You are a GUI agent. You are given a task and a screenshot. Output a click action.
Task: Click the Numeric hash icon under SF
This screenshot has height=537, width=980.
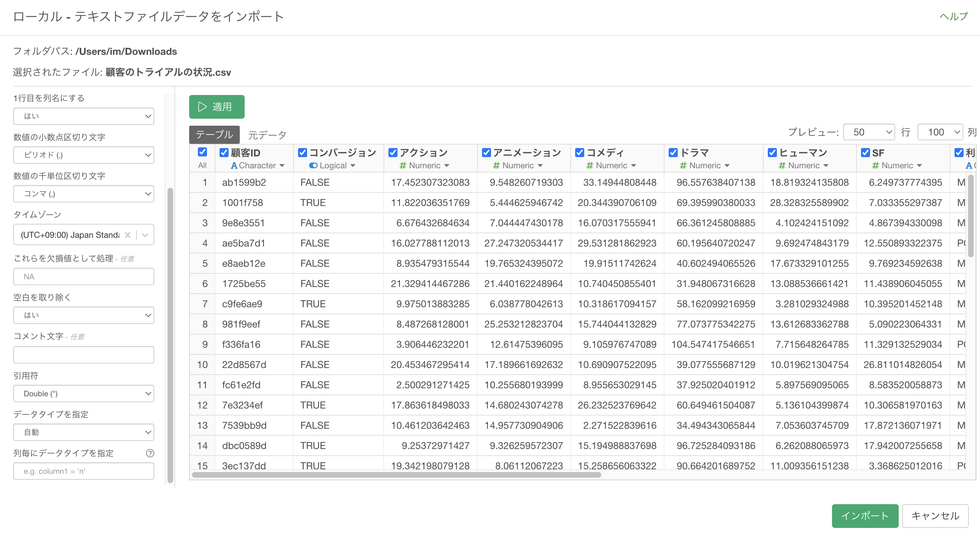pyautogui.click(x=876, y=165)
